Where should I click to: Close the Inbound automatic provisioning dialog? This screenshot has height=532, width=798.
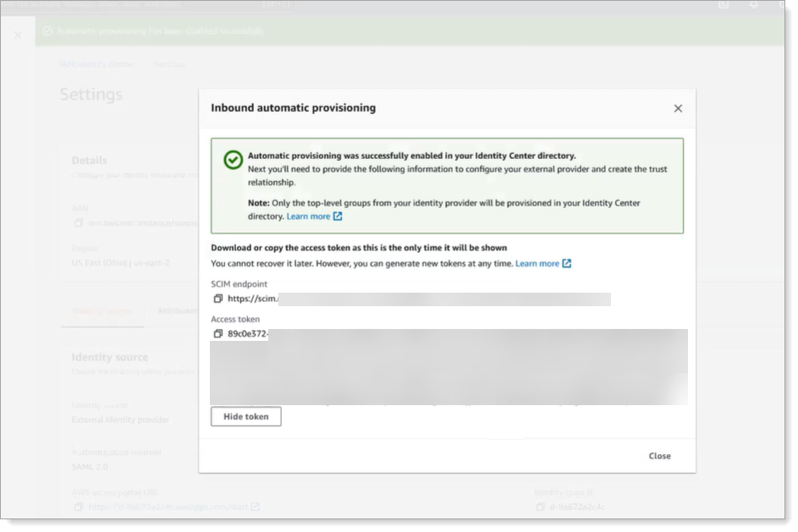point(678,108)
